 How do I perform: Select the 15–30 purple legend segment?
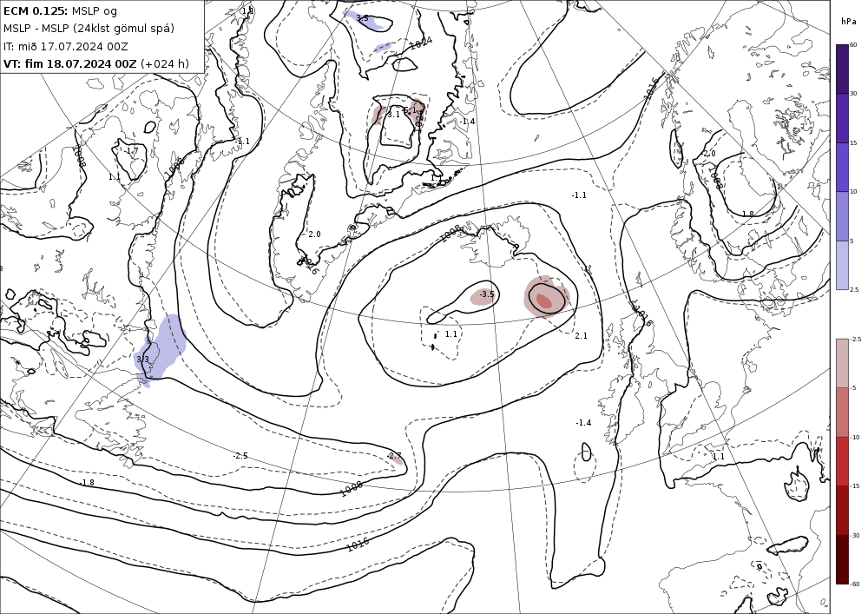tap(842, 118)
